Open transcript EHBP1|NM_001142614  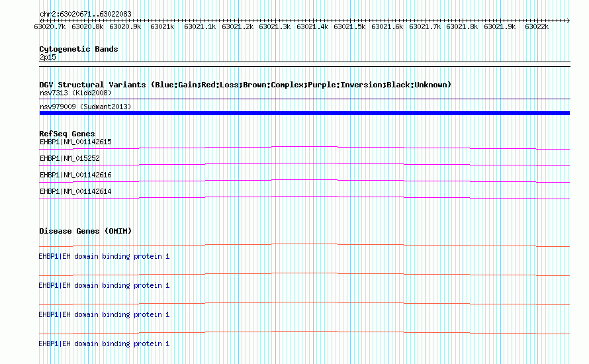pyautogui.click(x=75, y=191)
